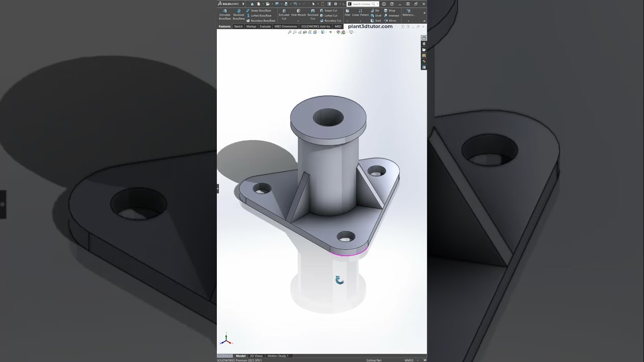Open the Design Library task pane tab
The image size is (644, 362).
[x=424, y=44]
